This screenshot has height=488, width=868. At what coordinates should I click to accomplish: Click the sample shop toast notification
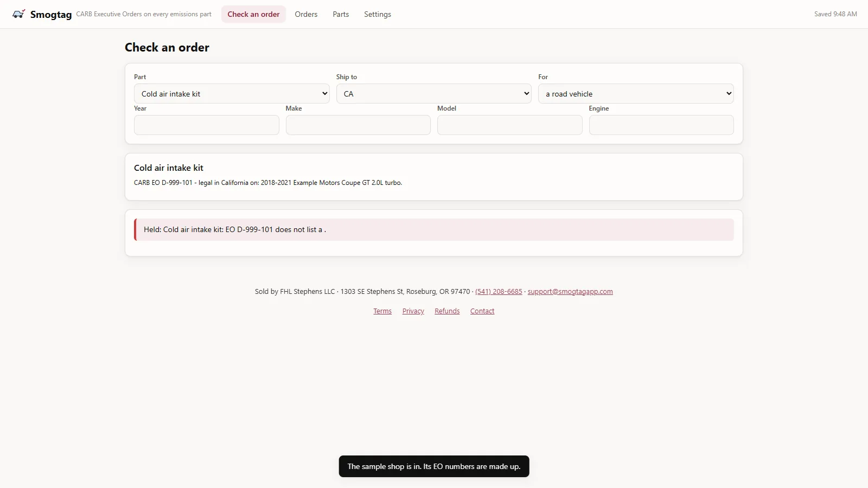434,466
